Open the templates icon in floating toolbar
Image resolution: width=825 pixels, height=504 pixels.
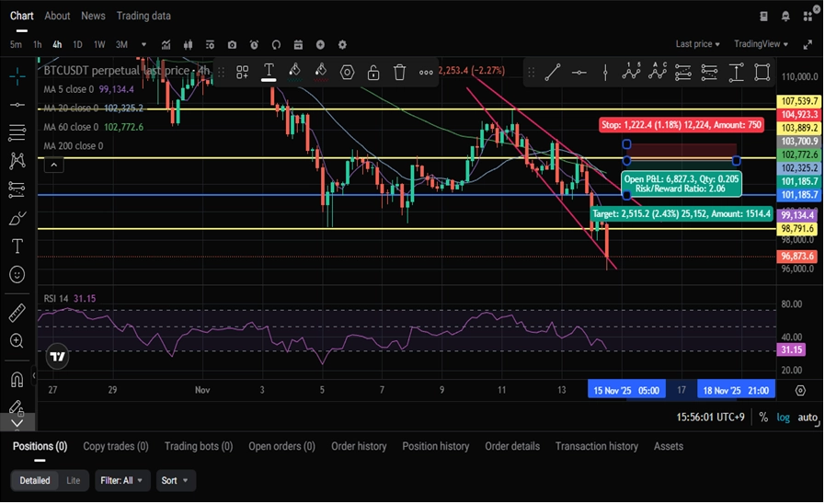point(242,72)
